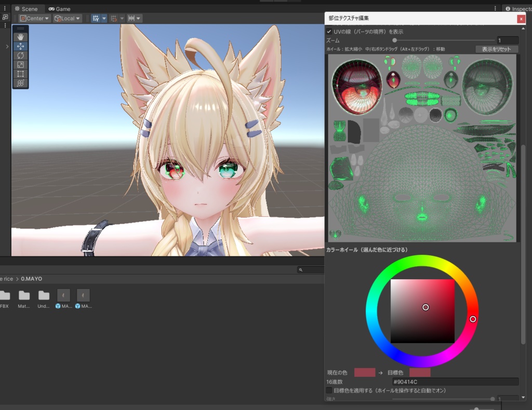Click the texture editor vertical scrollbar thumb
Screen dimensions: 532x410
point(523,244)
